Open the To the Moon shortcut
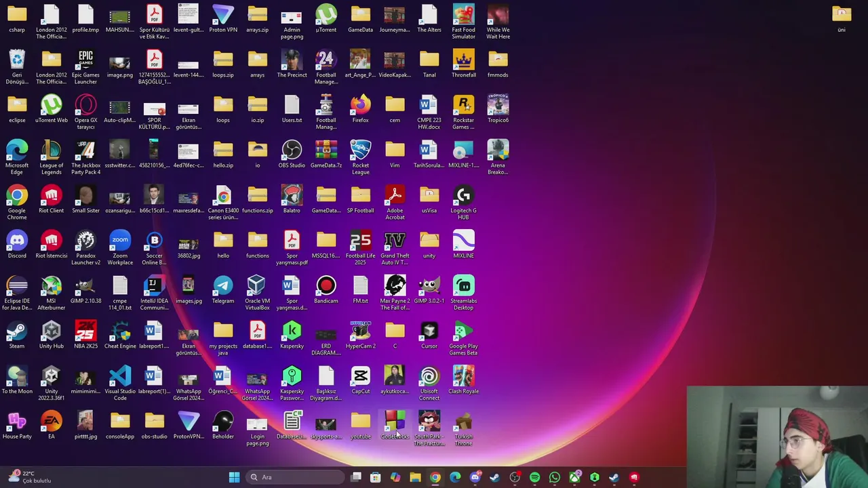The image size is (868, 488). [x=17, y=380]
